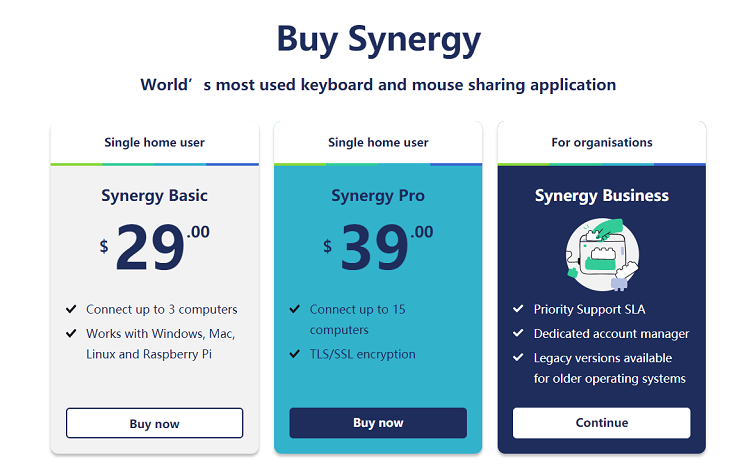Click checkmark beside Connect up to 3 computers

coord(71,309)
